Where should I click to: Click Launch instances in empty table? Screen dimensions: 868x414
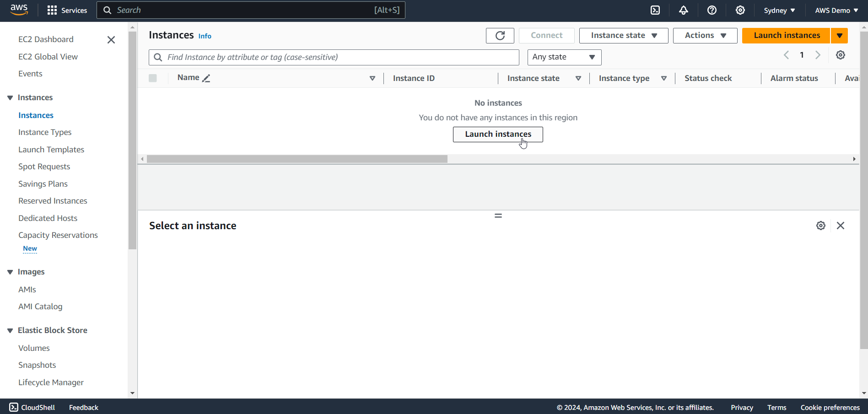[x=498, y=134]
